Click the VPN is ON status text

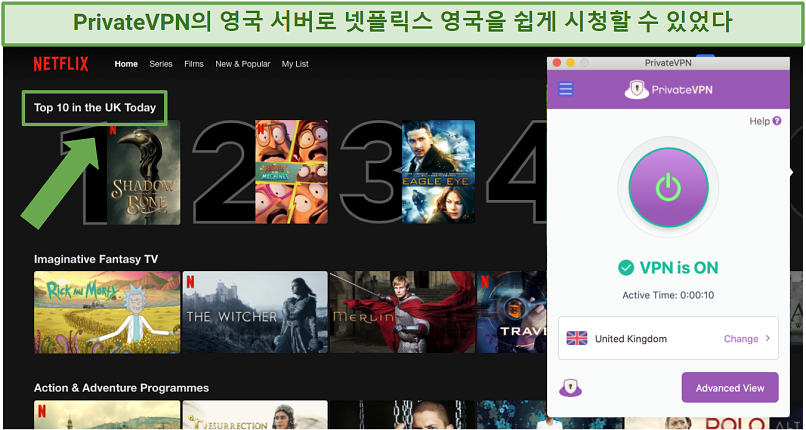coord(679,268)
